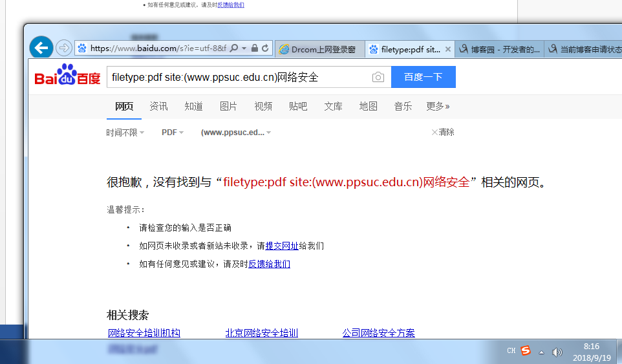Click the search magnifier in address bar
Viewport: 622px width, 364px height.
(234, 48)
